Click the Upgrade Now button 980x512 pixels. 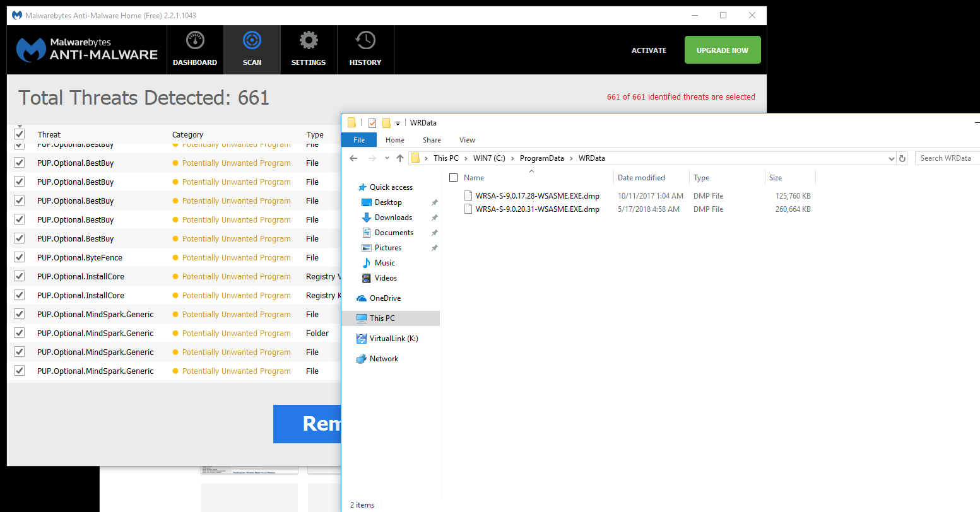pos(723,50)
